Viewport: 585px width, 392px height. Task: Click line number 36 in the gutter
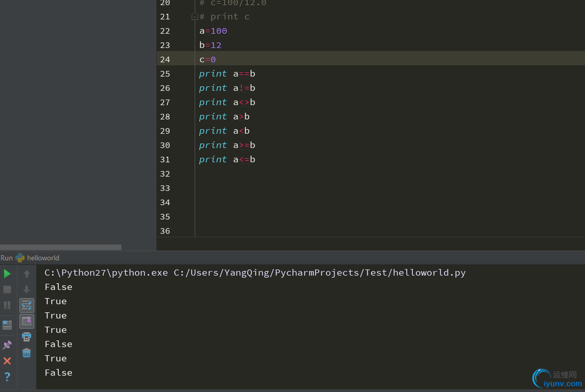click(x=165, y=231)
